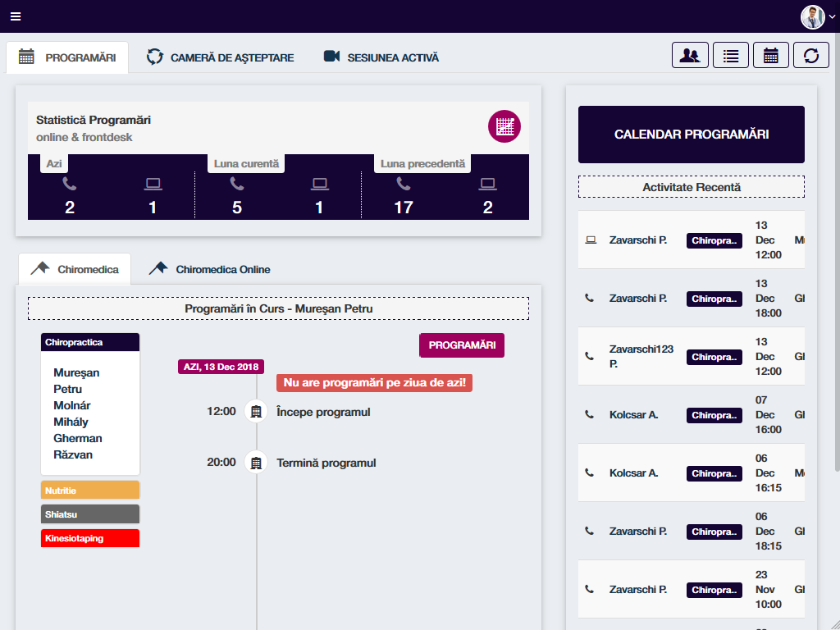Click the list view icon button

click(x=730, y=56)
